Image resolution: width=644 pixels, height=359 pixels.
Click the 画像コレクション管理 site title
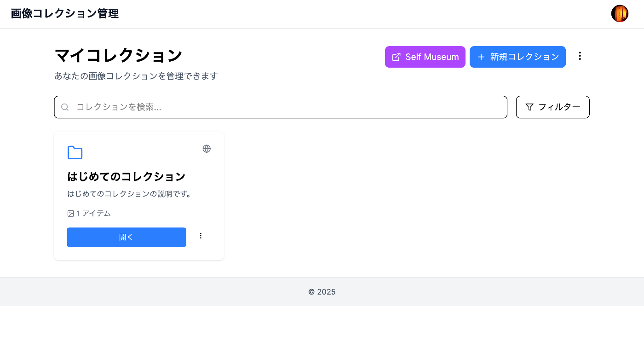click(65, 14)
